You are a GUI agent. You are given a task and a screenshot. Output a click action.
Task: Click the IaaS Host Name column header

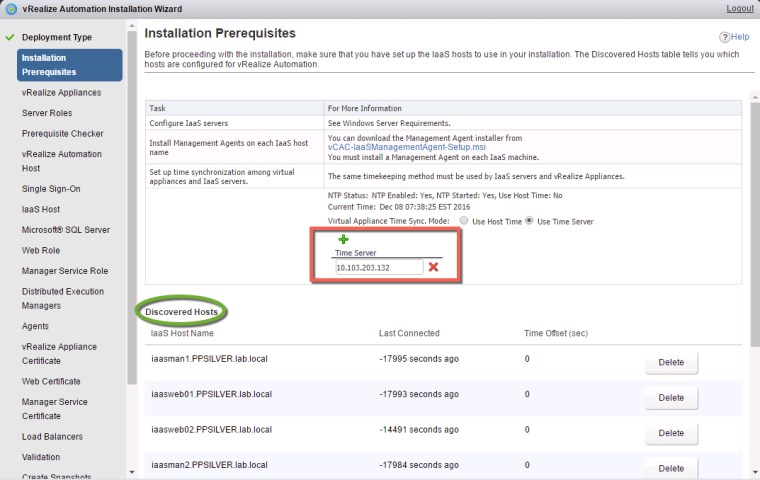click(x=182, y=333)
